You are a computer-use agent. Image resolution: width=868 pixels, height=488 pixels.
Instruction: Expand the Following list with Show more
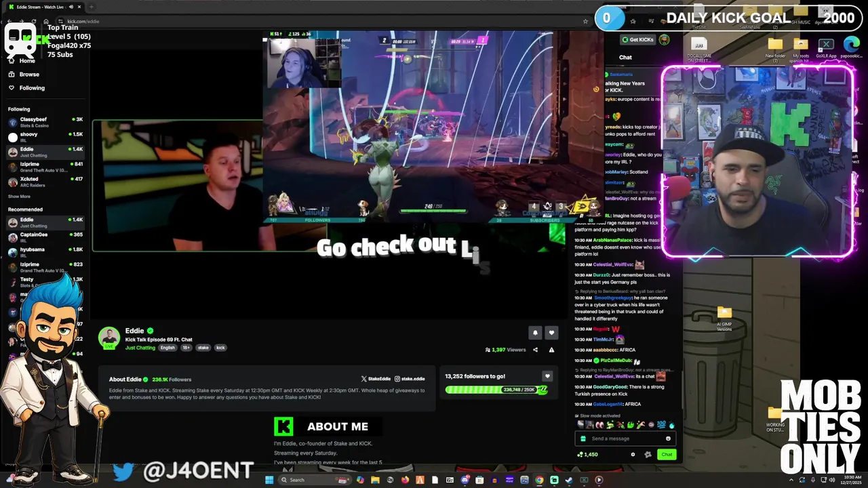click(19, 197)
